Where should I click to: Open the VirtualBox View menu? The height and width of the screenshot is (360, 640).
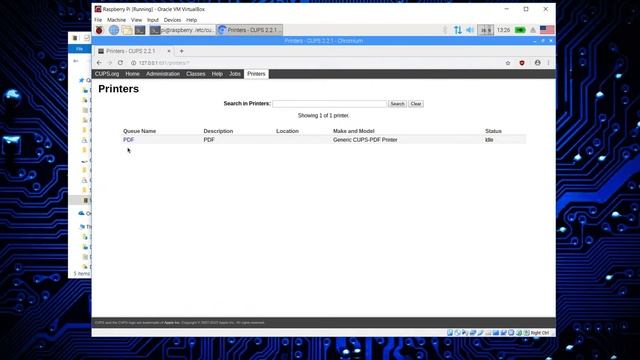[x=136, y=20]
